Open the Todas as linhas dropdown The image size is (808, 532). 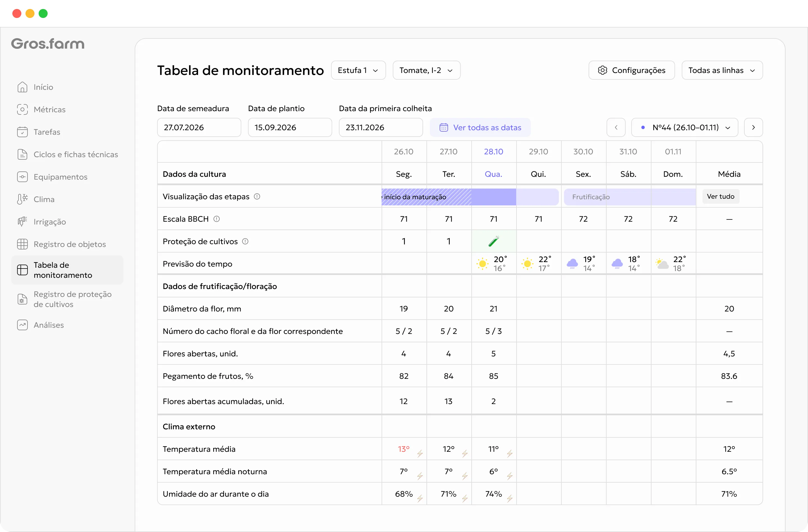tap(722, 70)
